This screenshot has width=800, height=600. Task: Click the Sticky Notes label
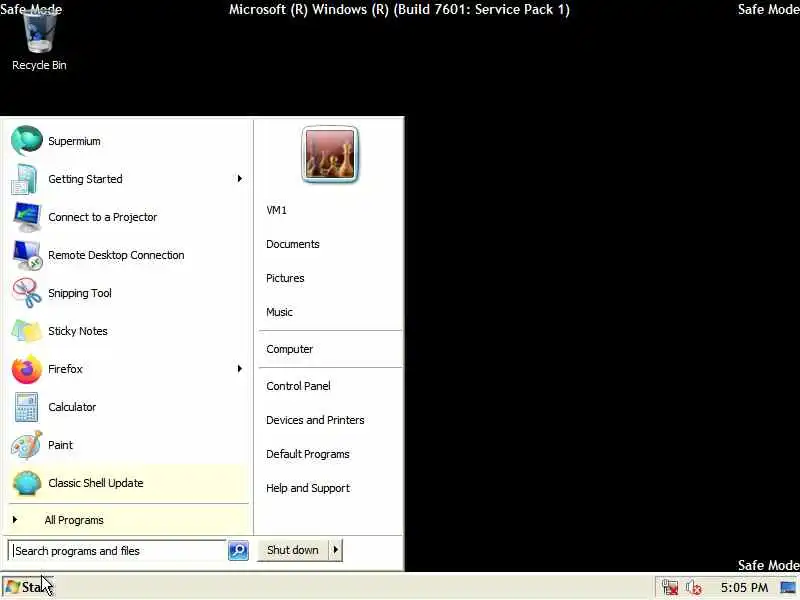(x=78, y=331)
